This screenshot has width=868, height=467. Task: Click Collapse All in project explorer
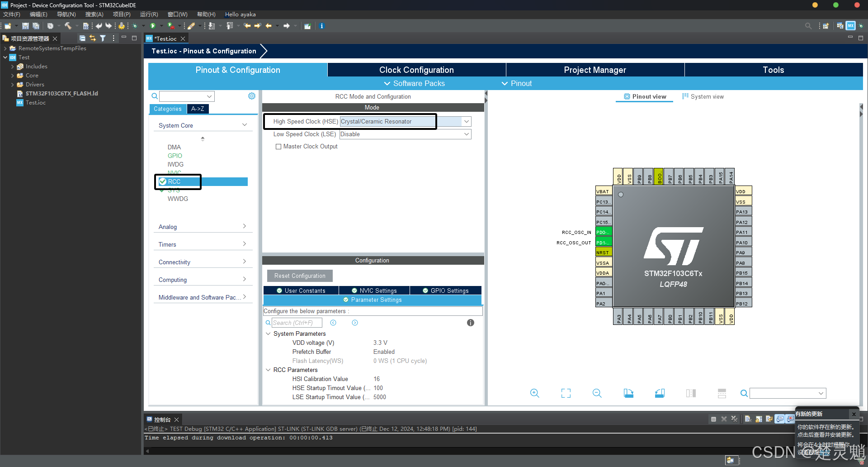click(82, 38)
